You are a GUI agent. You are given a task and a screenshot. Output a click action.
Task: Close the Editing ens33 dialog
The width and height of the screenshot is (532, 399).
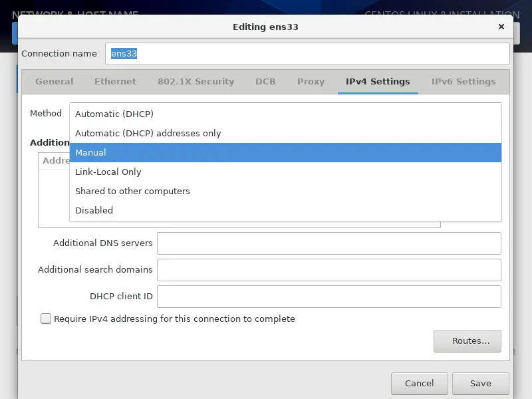click(501, 27)
